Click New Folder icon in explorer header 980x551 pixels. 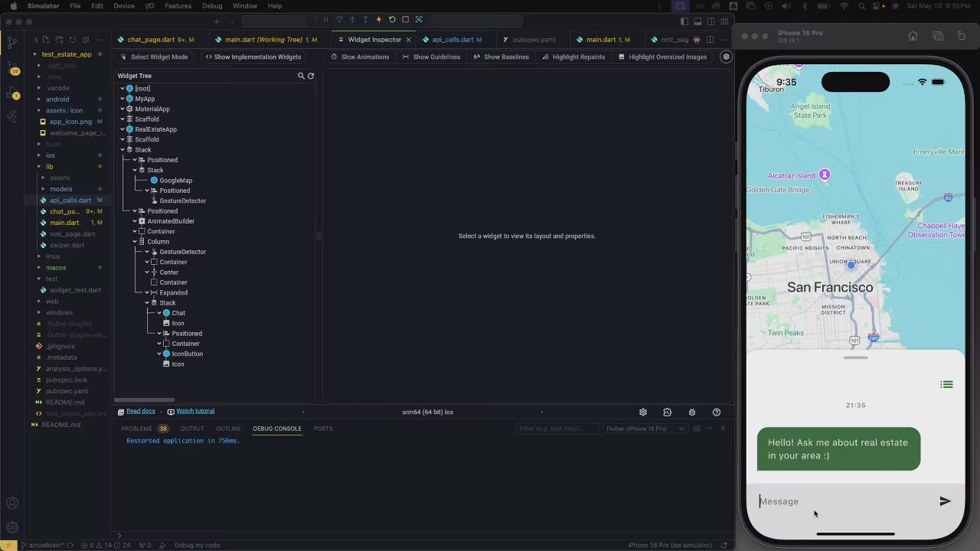tap(59, 40)
